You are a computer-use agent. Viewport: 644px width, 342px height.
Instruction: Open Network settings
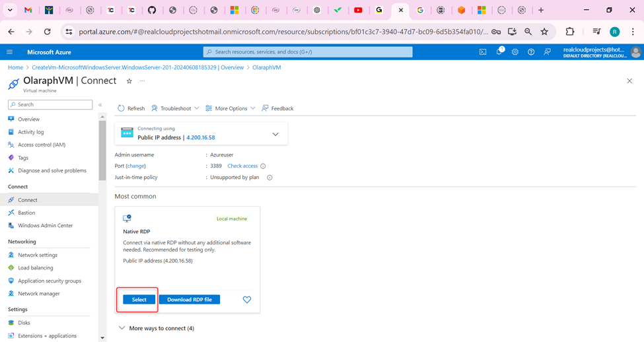coord(38,256)
